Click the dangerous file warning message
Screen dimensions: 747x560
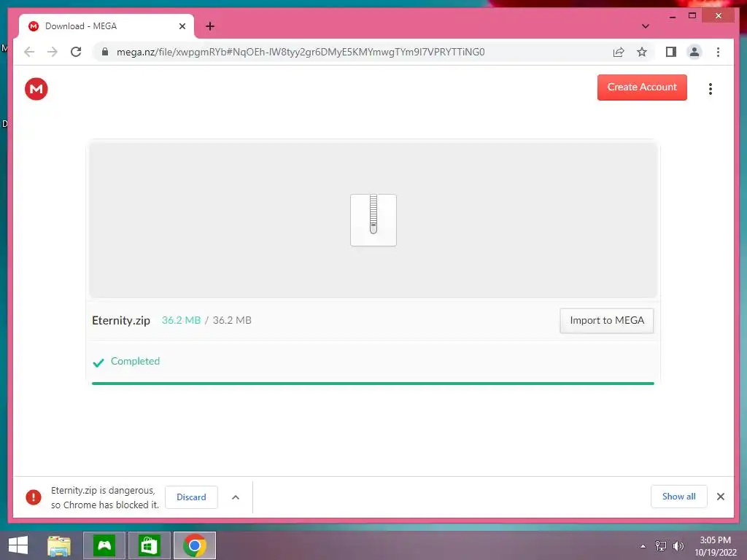point(105,497)
